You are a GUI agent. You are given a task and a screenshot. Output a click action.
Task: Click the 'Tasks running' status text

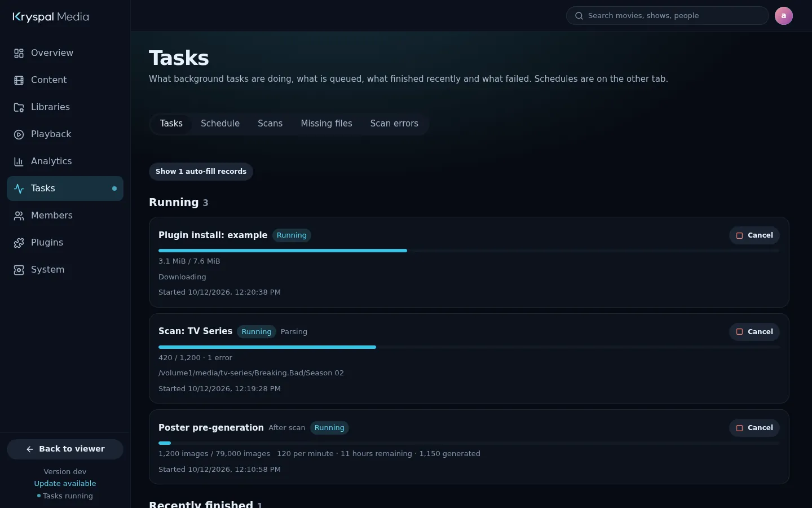[68, 496]
